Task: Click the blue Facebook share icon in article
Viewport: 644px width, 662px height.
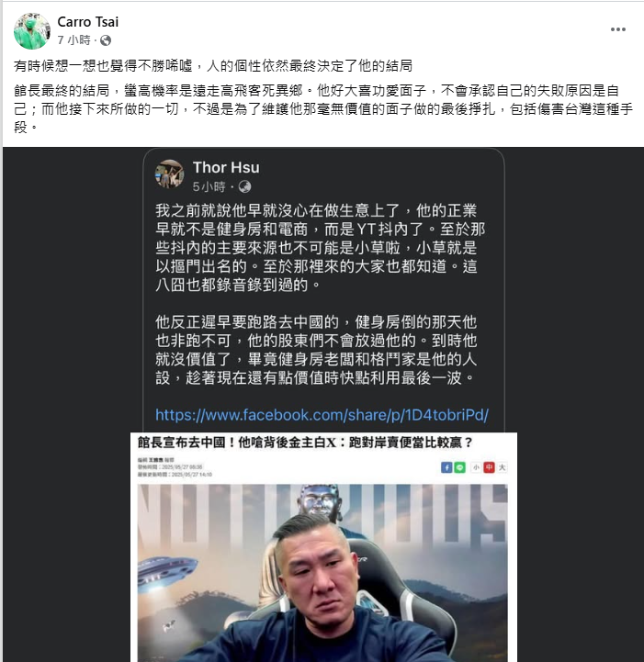Action: (x=446, y=467)
